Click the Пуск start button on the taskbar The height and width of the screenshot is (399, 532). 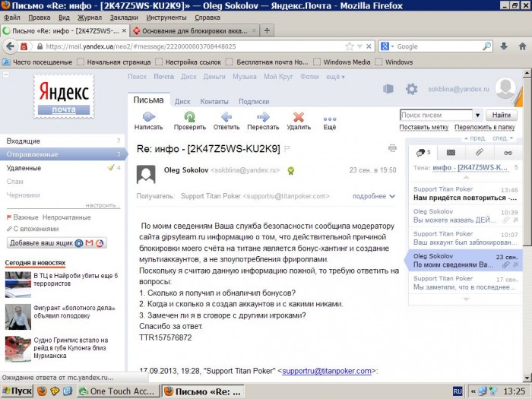[x=17, y=391]
